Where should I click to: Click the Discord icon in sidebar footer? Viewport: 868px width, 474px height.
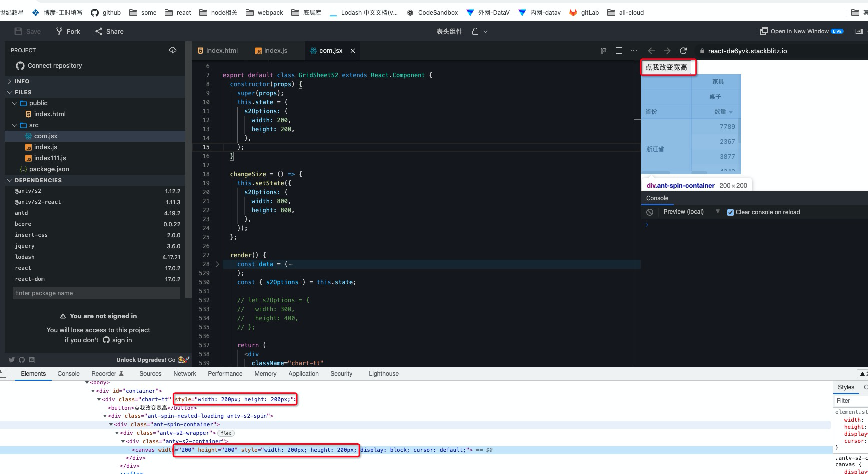(x=32, y=359)
